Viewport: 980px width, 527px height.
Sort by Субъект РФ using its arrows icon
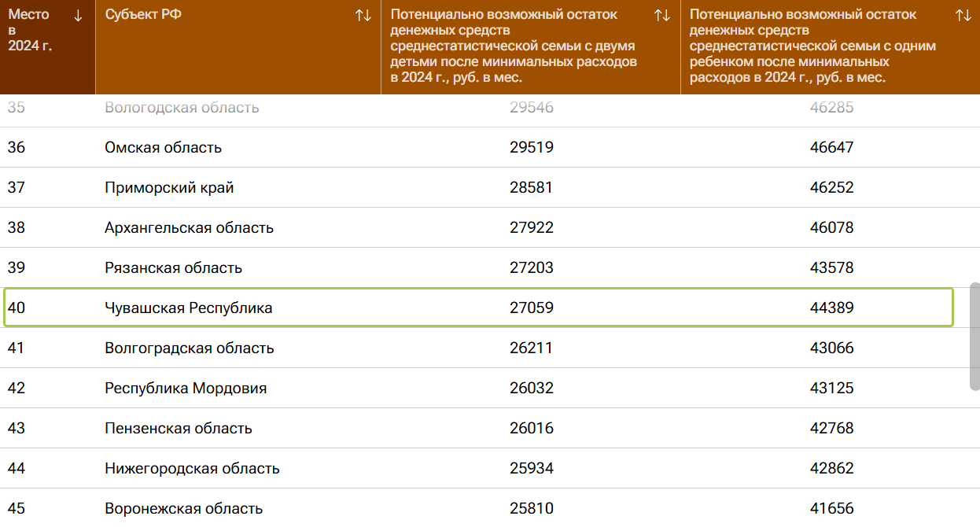363,16
